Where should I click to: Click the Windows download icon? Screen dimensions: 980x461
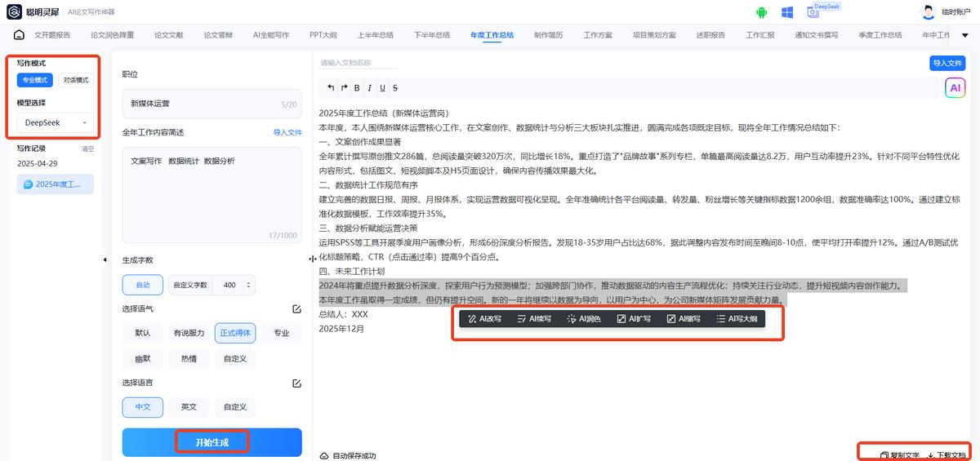pyautogui.click(x=787, y=12)
